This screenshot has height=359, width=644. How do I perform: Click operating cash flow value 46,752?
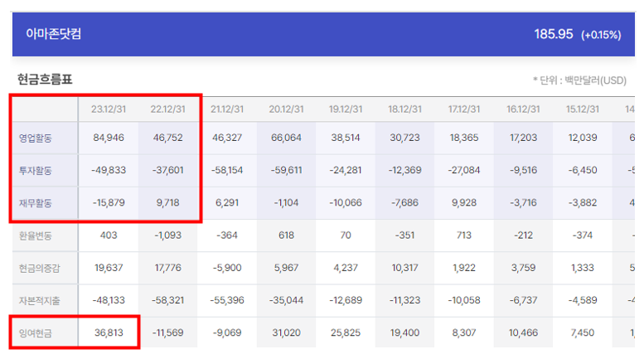(167, 138)
